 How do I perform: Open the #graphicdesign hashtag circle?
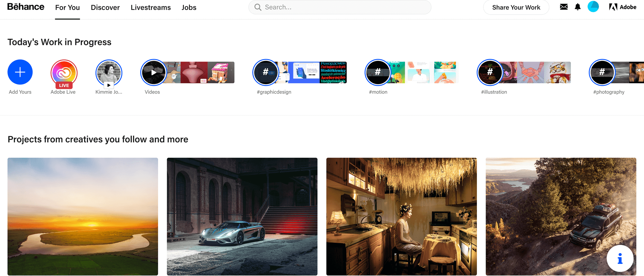266,73
